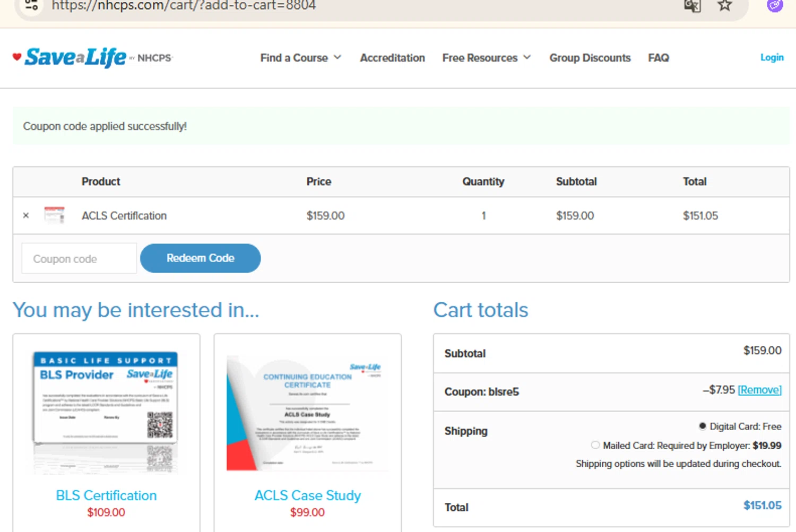Remove ACLS Certification using the × icon
The height and width of the screenshot is (532, 796).
pyautogui.click(x=26, y=215)
